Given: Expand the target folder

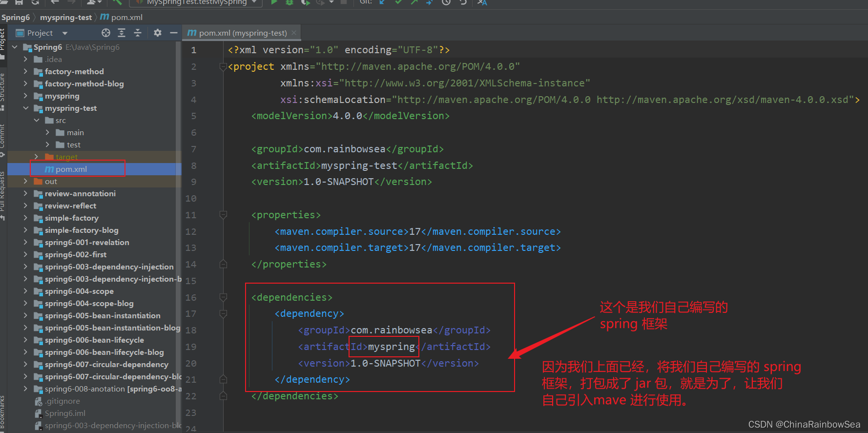Looking at the screenshot, I should pyautogui.click(x=37, y=157).
